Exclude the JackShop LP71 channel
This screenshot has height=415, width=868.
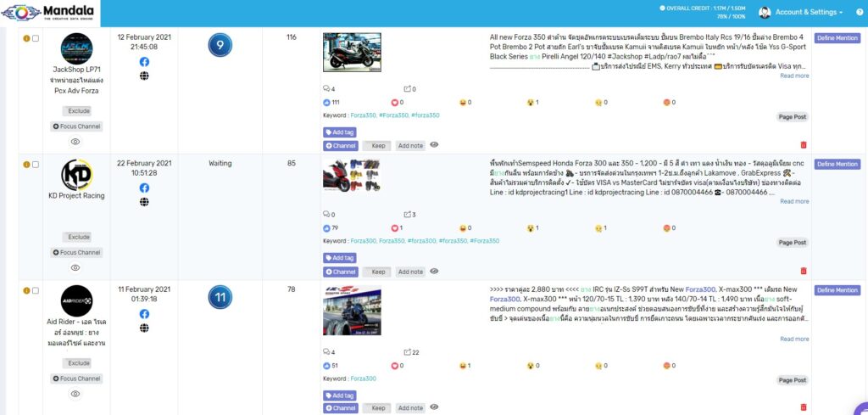click(79, 111)
